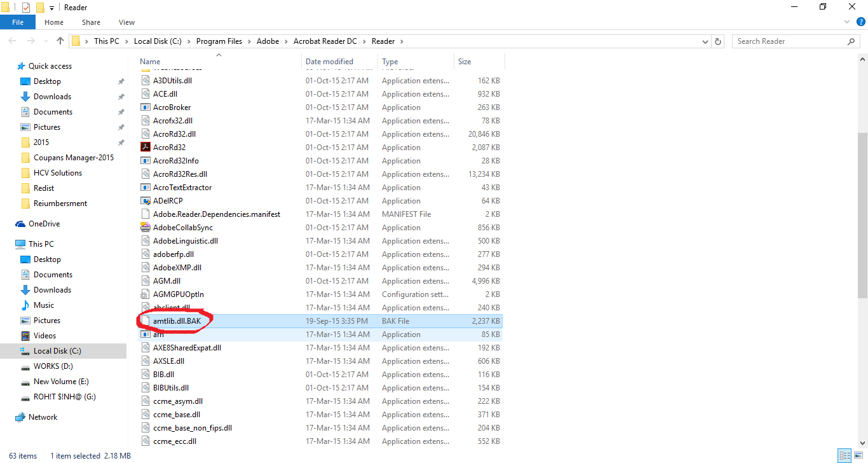Click the OneDrive cloud icon

(x=21, y=224)
